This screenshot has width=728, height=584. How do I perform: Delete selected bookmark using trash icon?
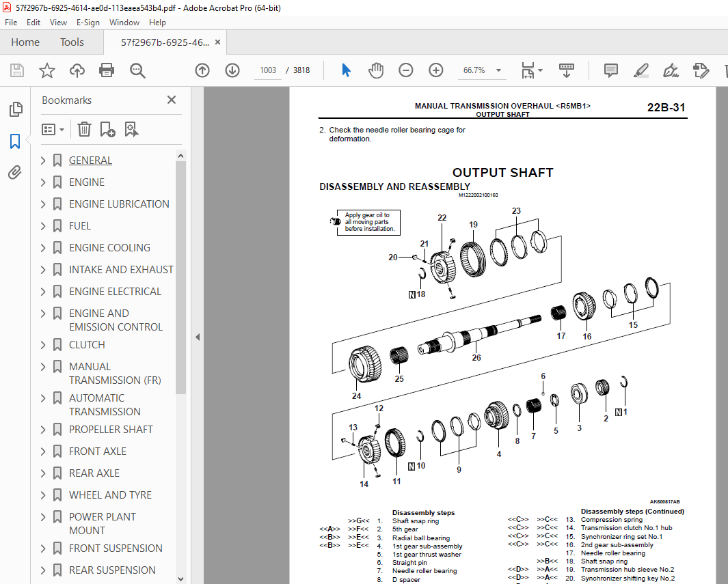tap(83, 128)
